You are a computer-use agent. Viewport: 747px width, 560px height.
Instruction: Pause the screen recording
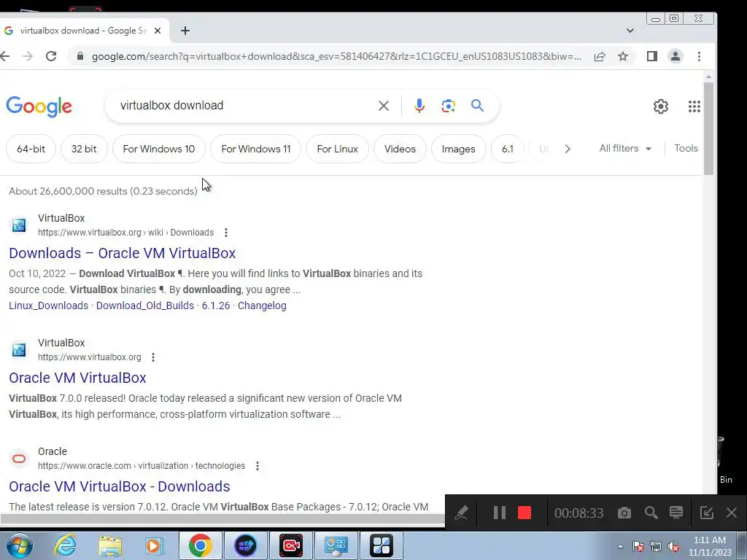(499, 513)
